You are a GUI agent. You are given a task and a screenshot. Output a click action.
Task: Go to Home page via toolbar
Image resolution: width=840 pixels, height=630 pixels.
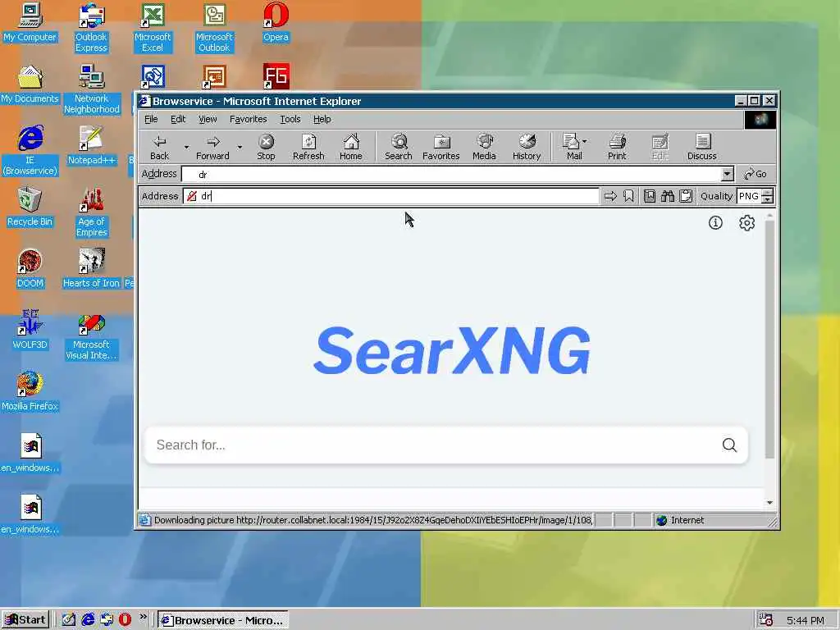point(351,147)
